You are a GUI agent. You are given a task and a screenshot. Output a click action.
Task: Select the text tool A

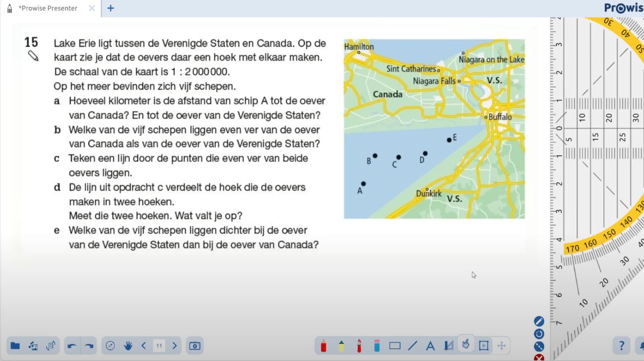pos(430,346)
